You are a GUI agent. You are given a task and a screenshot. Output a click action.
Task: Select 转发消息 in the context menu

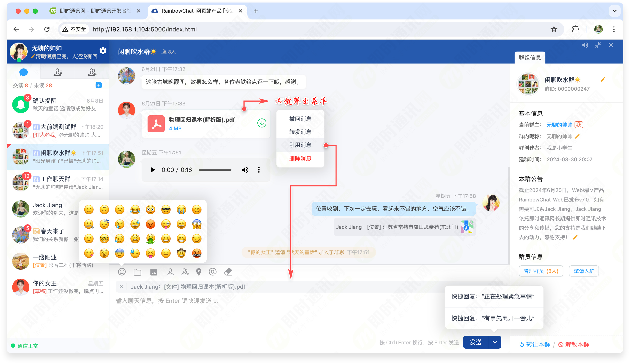coord(300,132)
